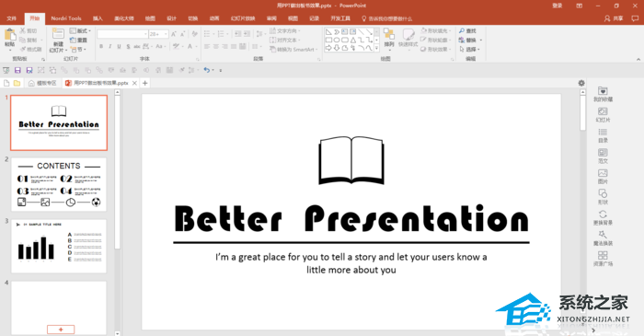644x336 pixels.
Task: Expand the font name combo box
Action: [145, 34]
